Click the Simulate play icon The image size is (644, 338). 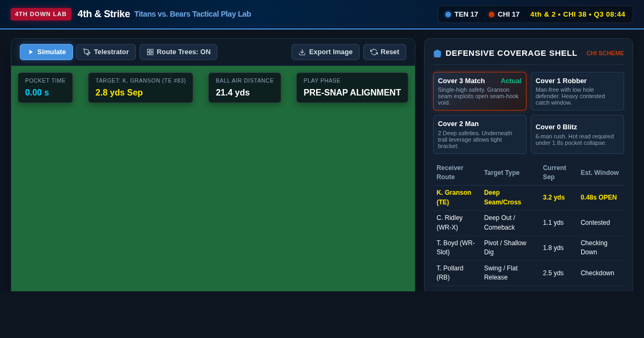(31, 52)
